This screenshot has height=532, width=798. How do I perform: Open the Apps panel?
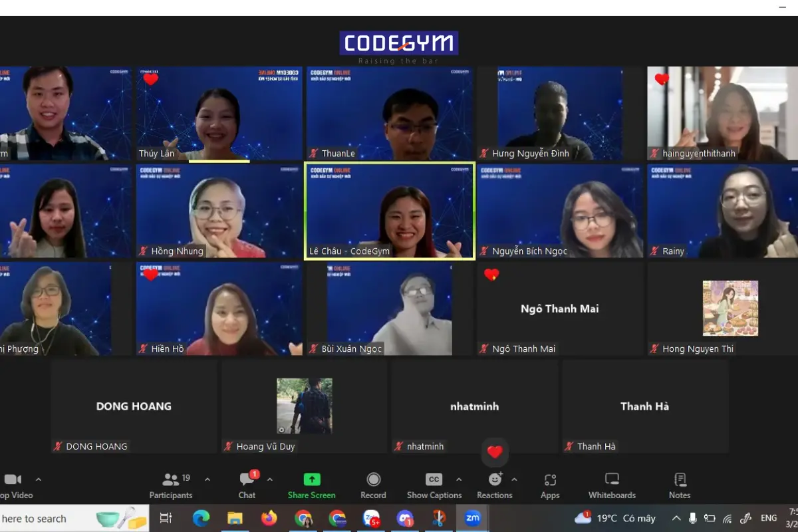(x=550, y=485)
